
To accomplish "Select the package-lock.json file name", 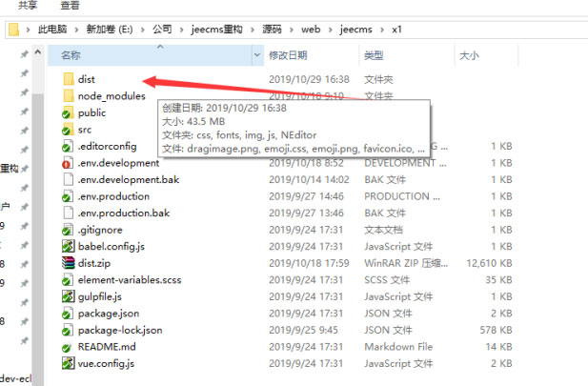I will [x=120, y=331].
